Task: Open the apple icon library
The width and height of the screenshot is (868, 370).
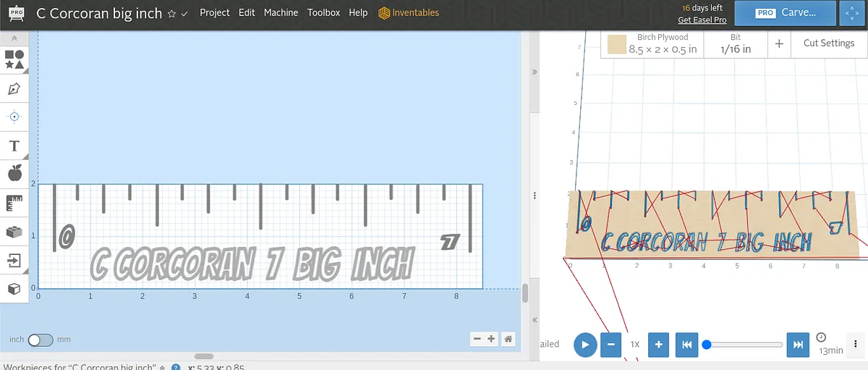Action: [x=14, y=174]
